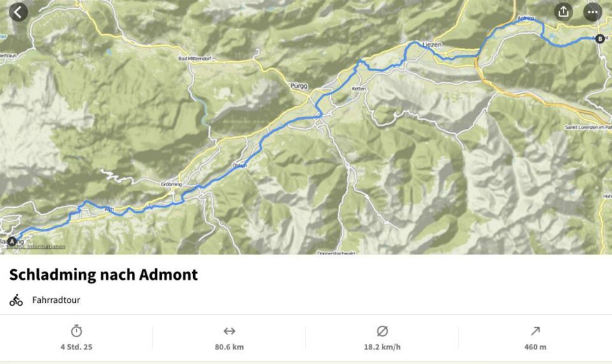Tap the distance double-arrow icon
Viewport: 612px width, 364px height.
(x=229, y=331)
